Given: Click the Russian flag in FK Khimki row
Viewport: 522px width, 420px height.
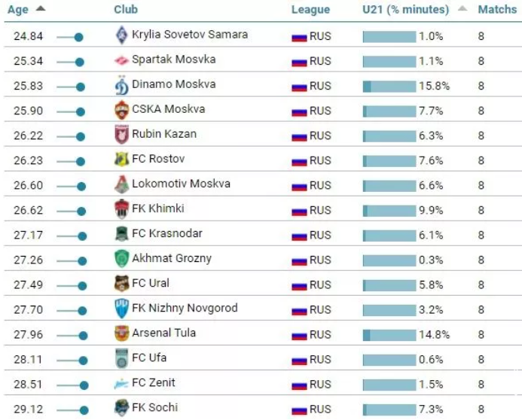Looking at the screenshot, I should click(299, 210).
